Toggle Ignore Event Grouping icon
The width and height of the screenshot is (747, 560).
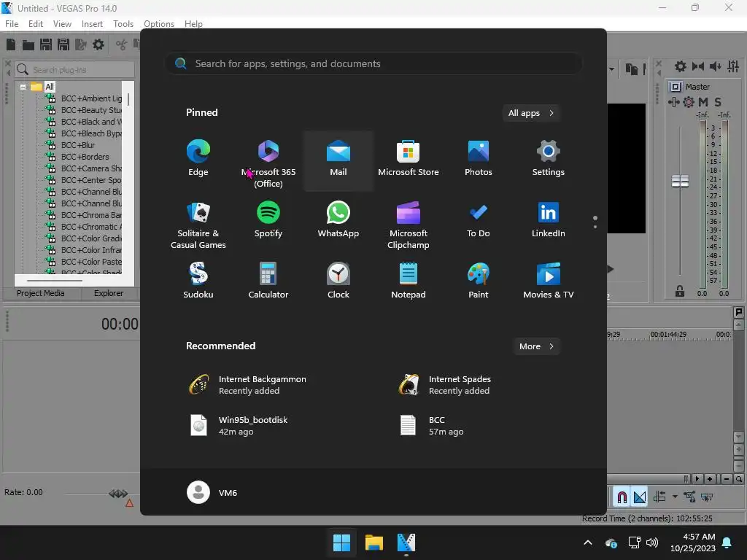pyautogui.click(x=707, y=497)
